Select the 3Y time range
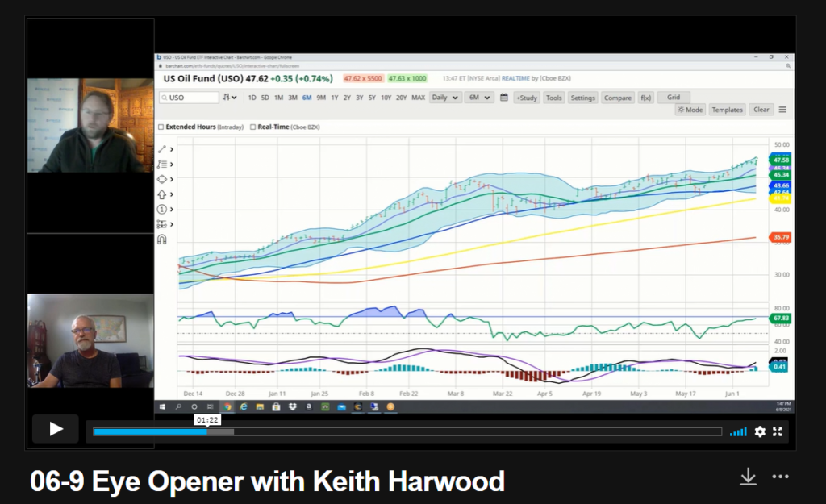 coord(359,98)
